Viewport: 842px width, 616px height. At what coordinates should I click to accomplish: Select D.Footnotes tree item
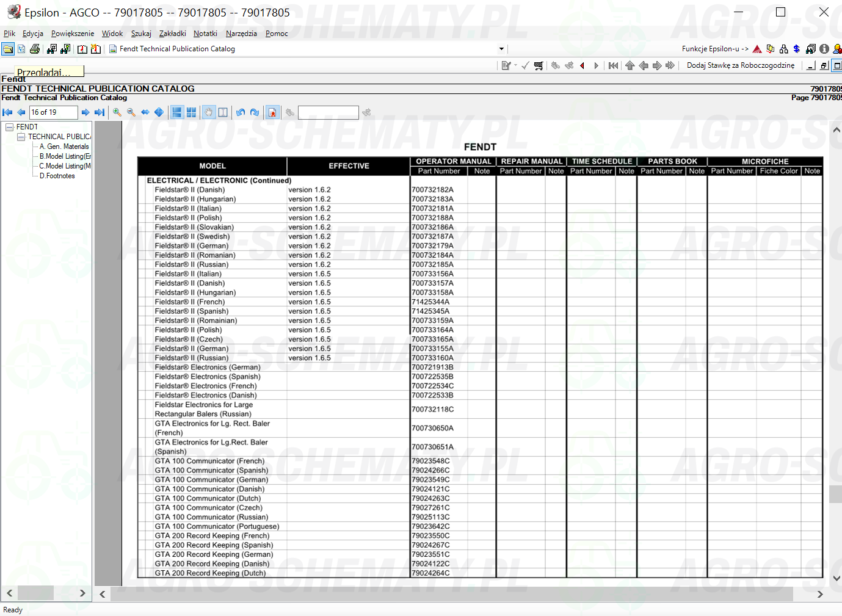pos(57,176)
